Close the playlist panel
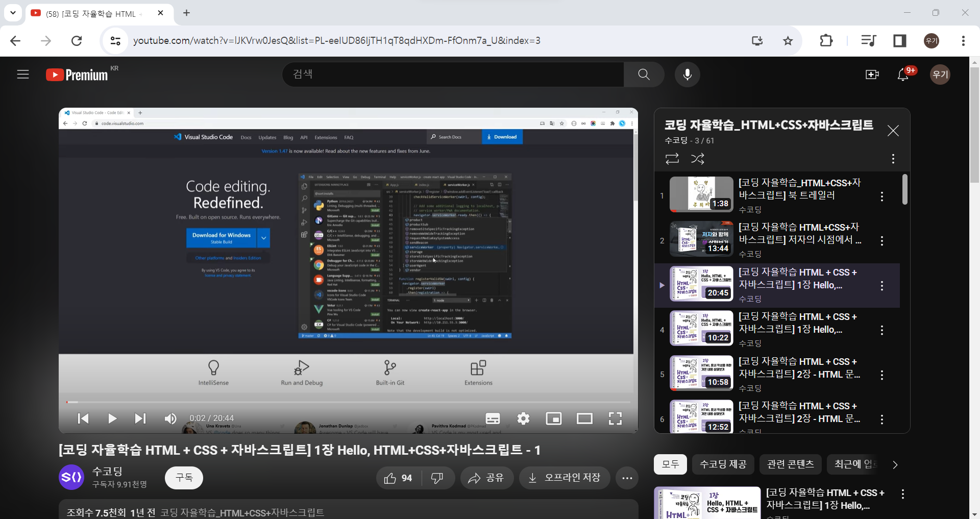980x519 pixels. (x=893, y=131)
